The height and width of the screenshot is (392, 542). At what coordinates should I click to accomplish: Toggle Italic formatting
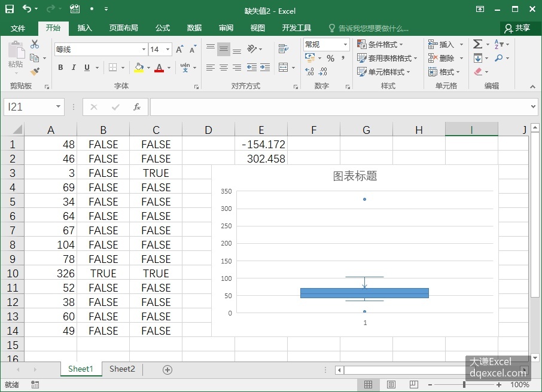74,68
